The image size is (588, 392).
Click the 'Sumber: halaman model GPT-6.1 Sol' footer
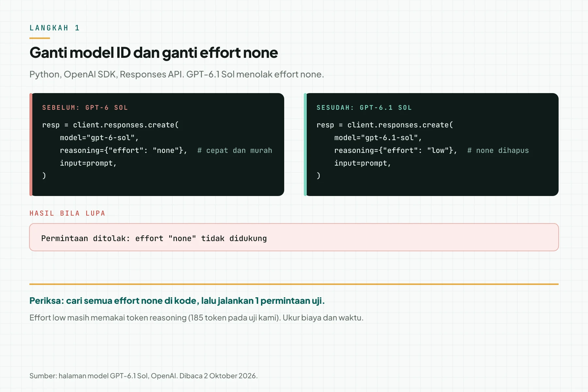[x=143, y=376]
